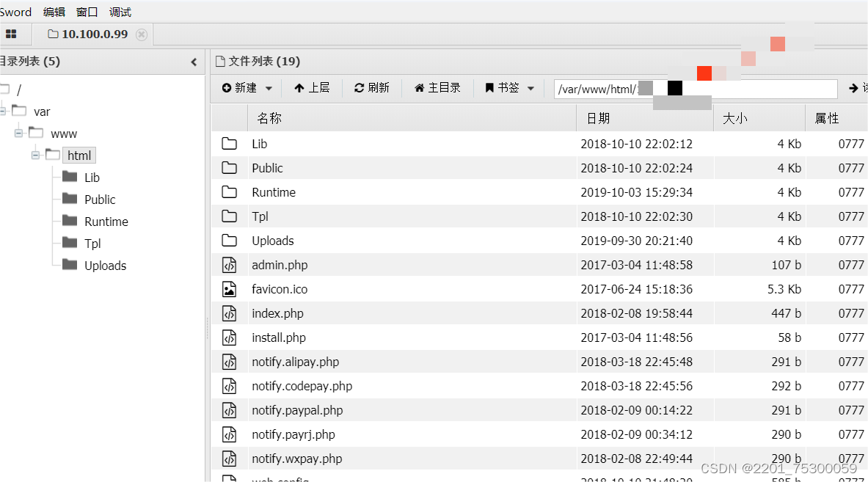
Task: Click code file icon of notify.payrj.php
Action: click(x=229, y=434)
